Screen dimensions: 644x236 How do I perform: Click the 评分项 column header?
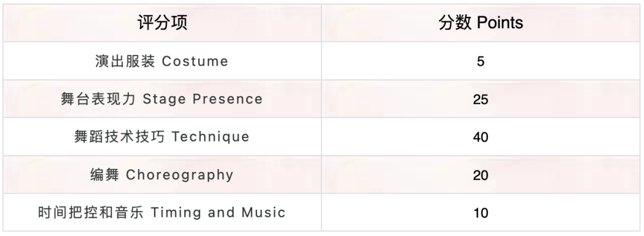(x=162, y=23)
